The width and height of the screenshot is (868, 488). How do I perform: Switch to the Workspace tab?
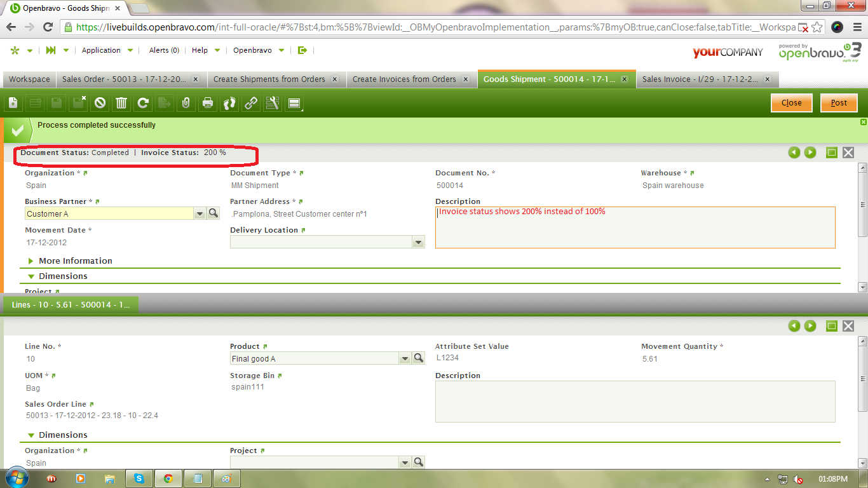tap(29, 79)
